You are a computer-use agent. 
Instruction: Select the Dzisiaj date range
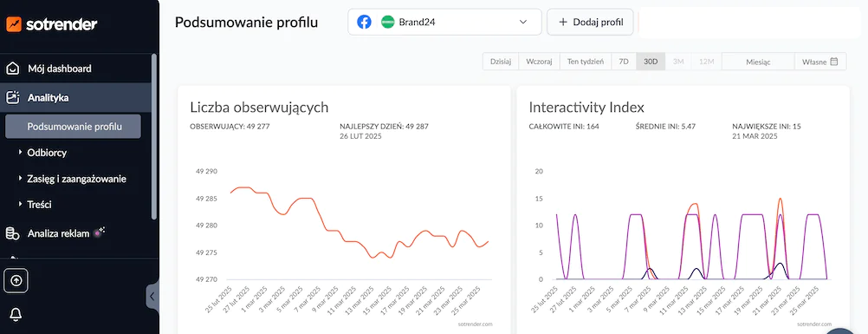pyautogui.click(x=501, y=62)
